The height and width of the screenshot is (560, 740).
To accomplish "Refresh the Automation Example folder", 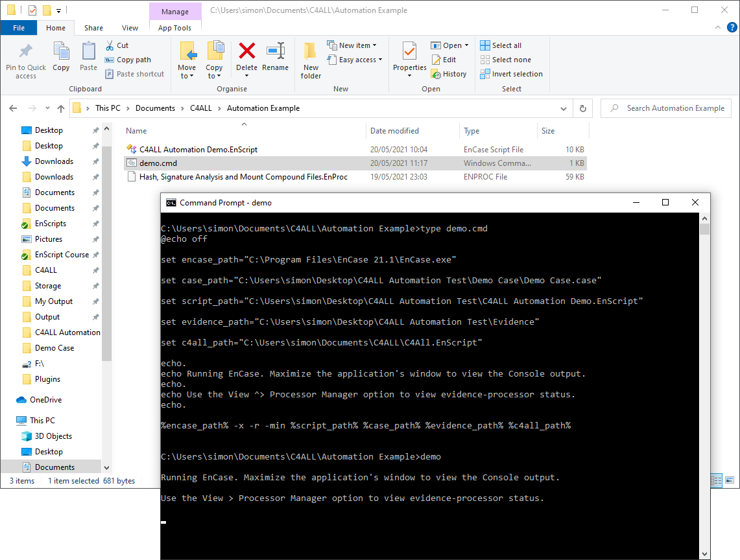I will (583, 108).
